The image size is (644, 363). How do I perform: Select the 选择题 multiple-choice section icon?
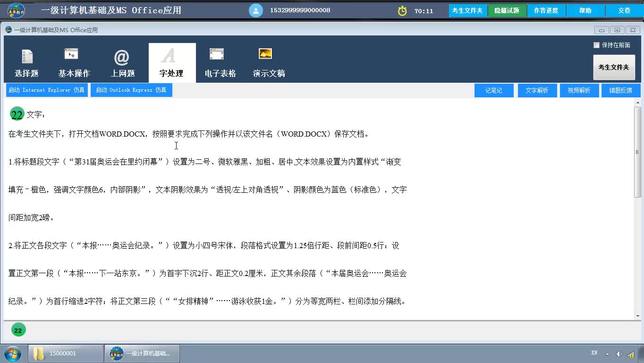click(26, 61)
